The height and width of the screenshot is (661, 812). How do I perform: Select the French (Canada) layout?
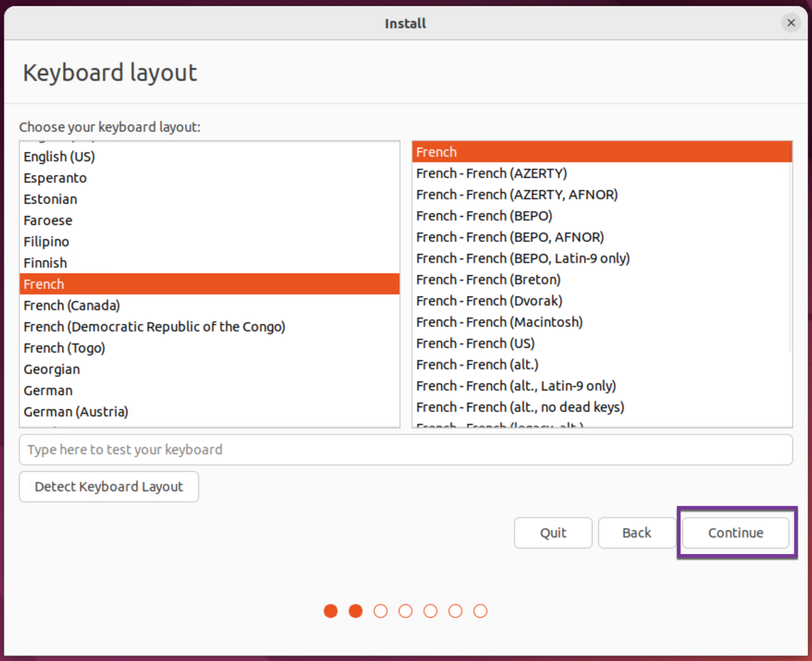coord(72,305)
